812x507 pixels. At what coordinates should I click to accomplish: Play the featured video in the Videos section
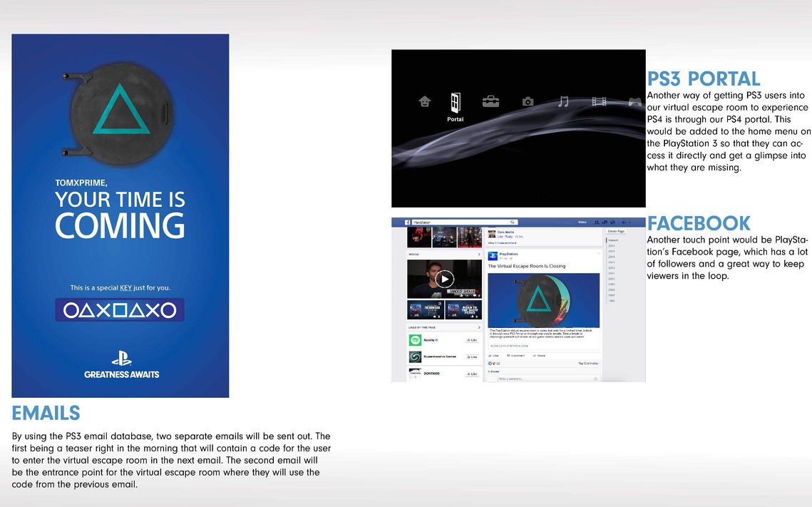pos(444,279)
